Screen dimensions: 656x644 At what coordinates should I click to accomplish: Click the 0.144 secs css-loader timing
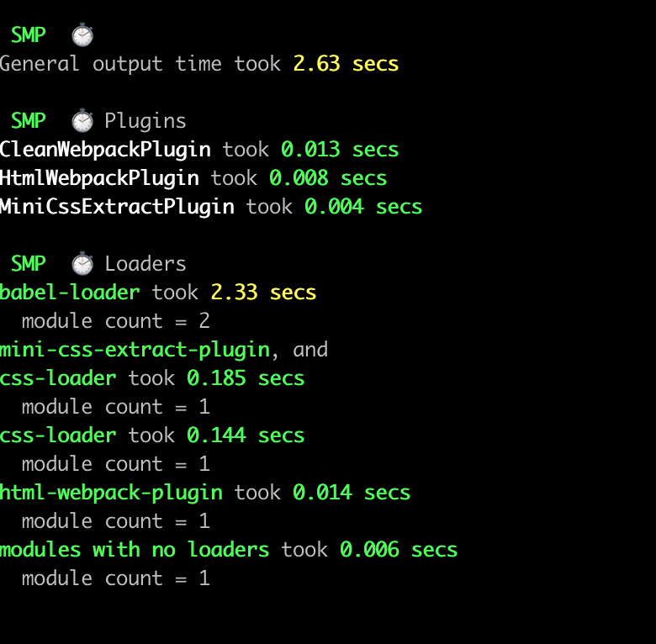tap(246, 435)
